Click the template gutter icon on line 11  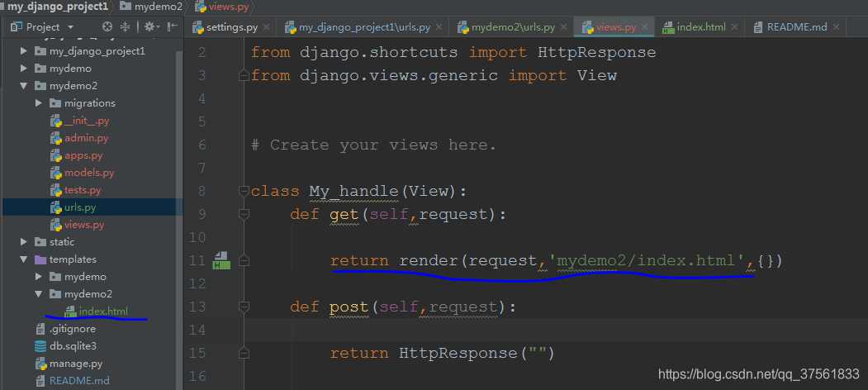tap(221, 260)
